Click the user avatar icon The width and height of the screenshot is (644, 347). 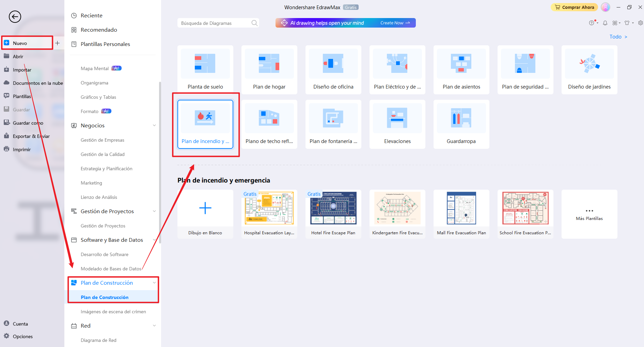pyautogui.click(x=605, y=7)
